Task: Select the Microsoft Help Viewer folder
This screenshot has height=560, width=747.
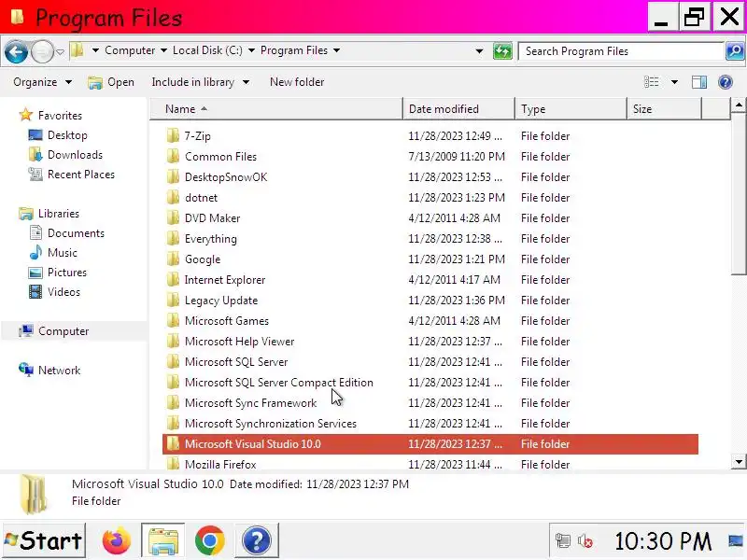Action: tap(231, 341)
